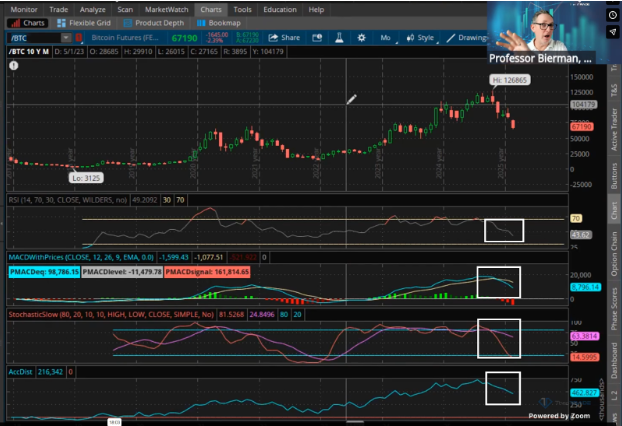Click the red symbol link icon
The width and height of the screenshot is (622, 426).
pos(79,38)
